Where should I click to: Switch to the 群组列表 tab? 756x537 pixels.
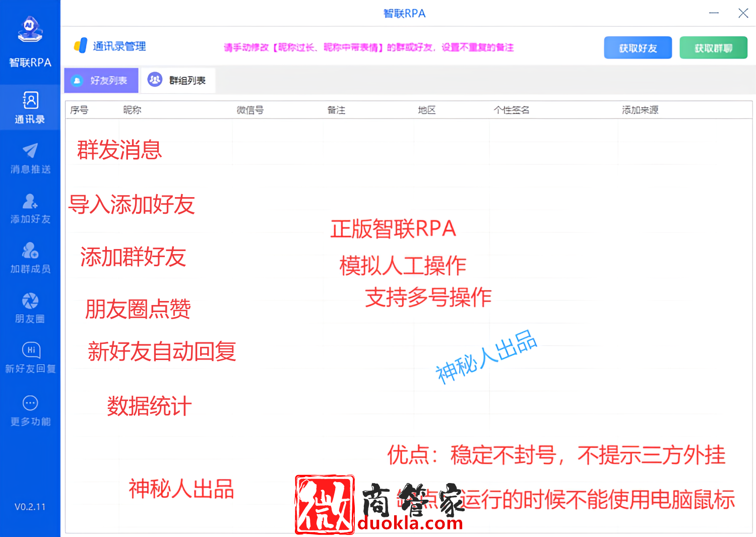pos(177,81)
